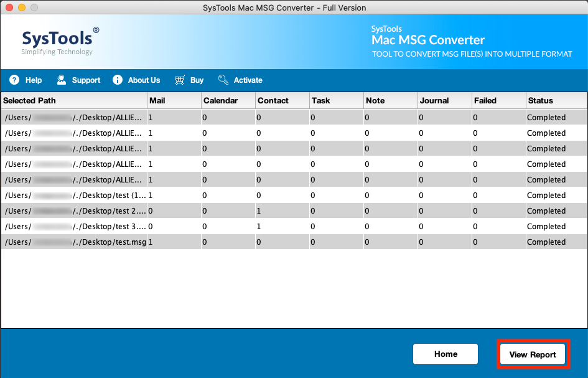Click the Task column header
This screenshot has width=588, height=378.
(337, 101)
